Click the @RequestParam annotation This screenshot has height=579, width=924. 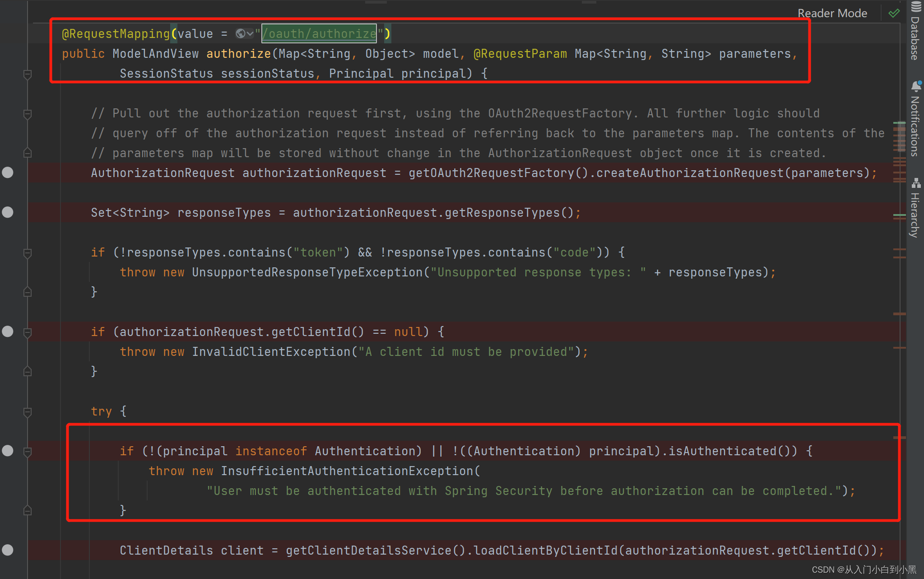520,54
